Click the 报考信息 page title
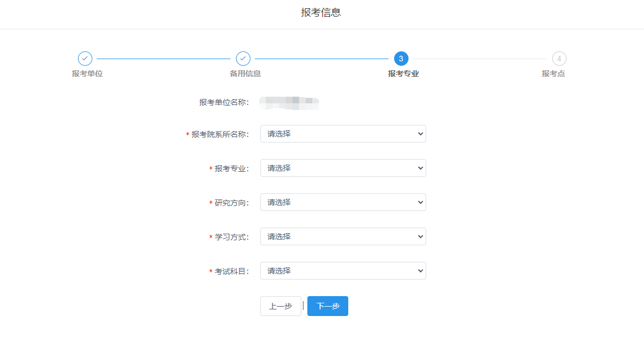Image resolution: width=644 pixels, height=337 pixels. click(x=321, y=13)
